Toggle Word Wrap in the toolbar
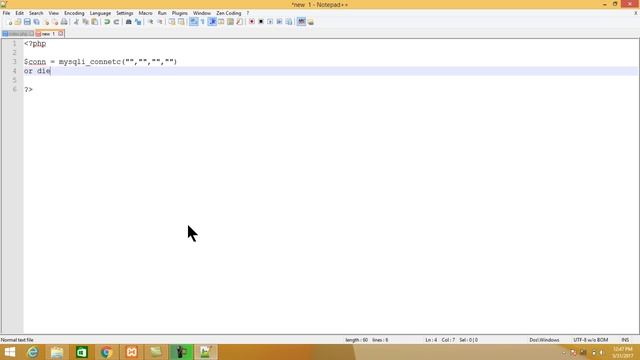The height and width of the screenshot is (360, 640). click(x=193, y=22)
